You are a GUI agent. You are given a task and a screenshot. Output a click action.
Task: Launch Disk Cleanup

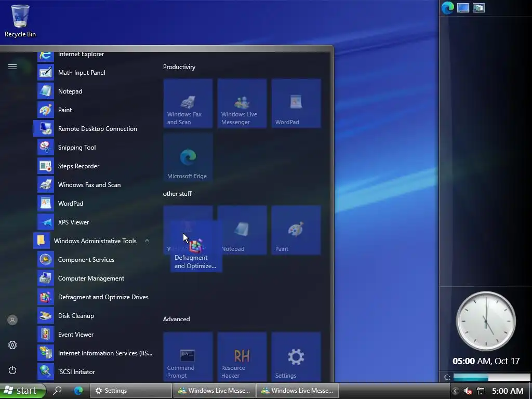95,315
